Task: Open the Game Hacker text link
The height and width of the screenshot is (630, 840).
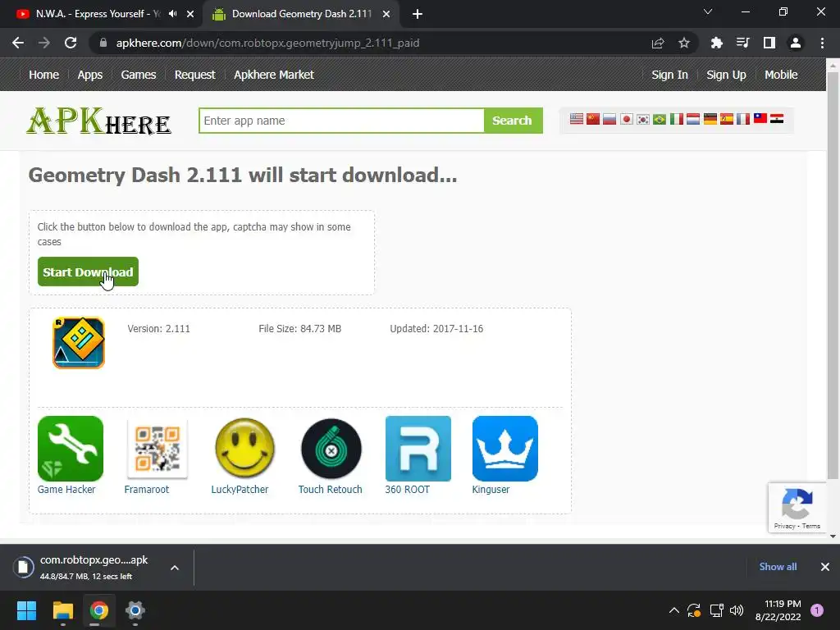Action: [x=66, y=489]
